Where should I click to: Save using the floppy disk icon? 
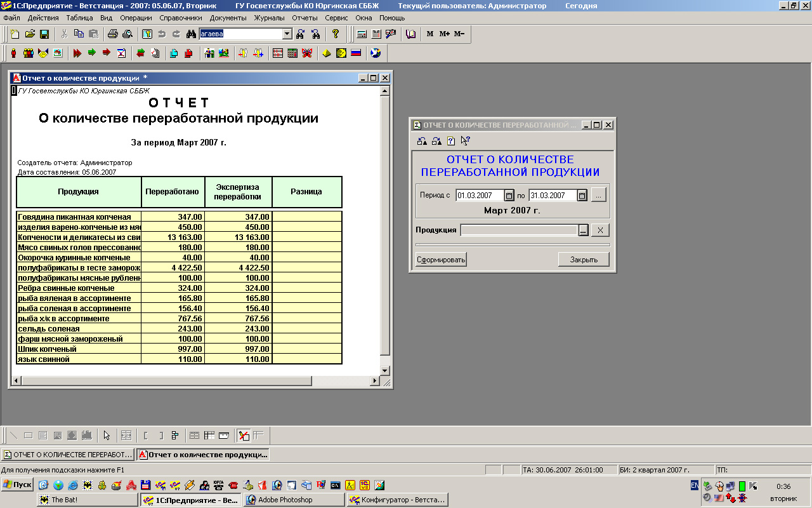point(44,34)
